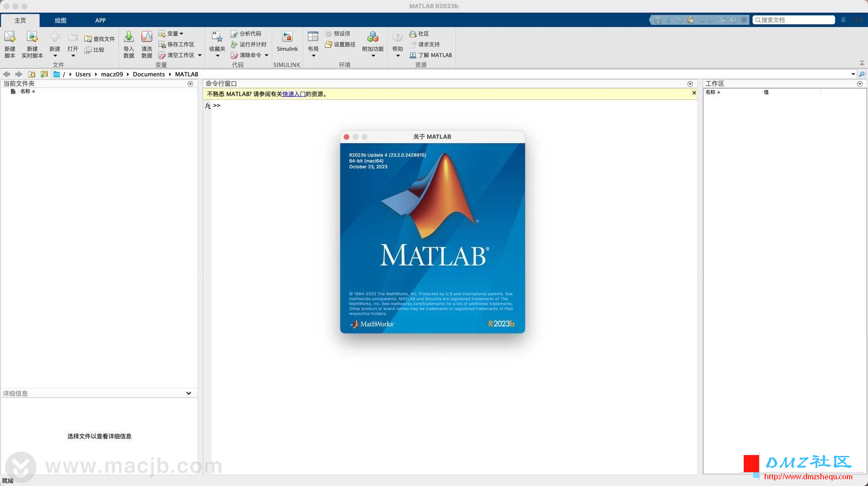Click the browse-for-folder icon
This screenshot has width=868, height=486.
coord(44,74)
